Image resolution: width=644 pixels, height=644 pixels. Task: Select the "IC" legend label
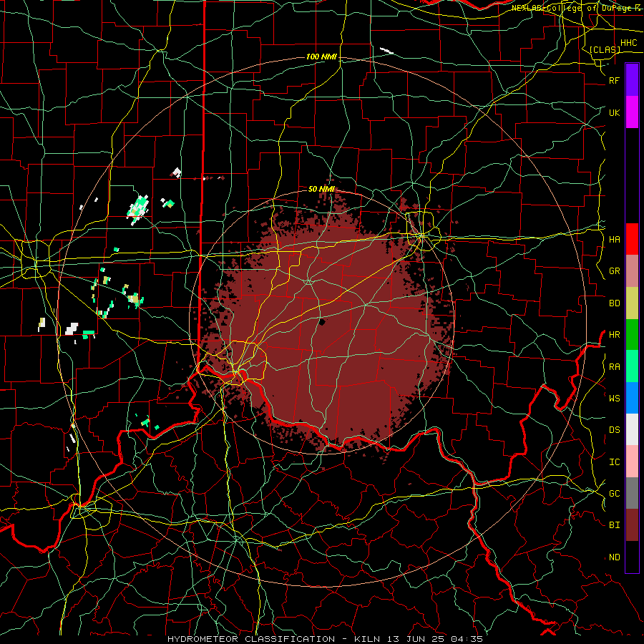point(614,462)
